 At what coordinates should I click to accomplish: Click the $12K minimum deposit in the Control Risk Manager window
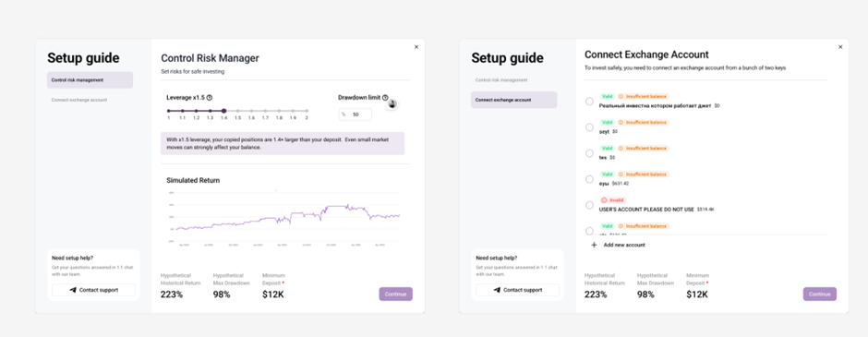coord(273,295)
